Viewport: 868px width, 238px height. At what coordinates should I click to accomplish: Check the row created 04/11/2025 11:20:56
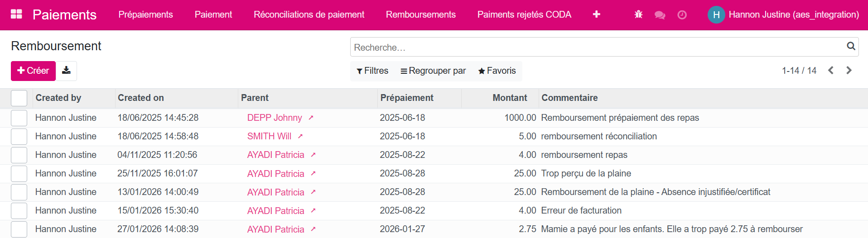coord(19,155)
